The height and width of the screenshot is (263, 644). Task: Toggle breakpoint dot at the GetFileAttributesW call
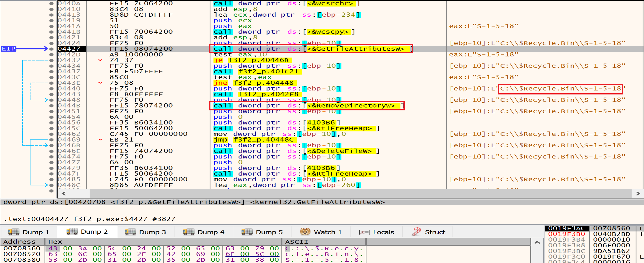coord(52,49)
